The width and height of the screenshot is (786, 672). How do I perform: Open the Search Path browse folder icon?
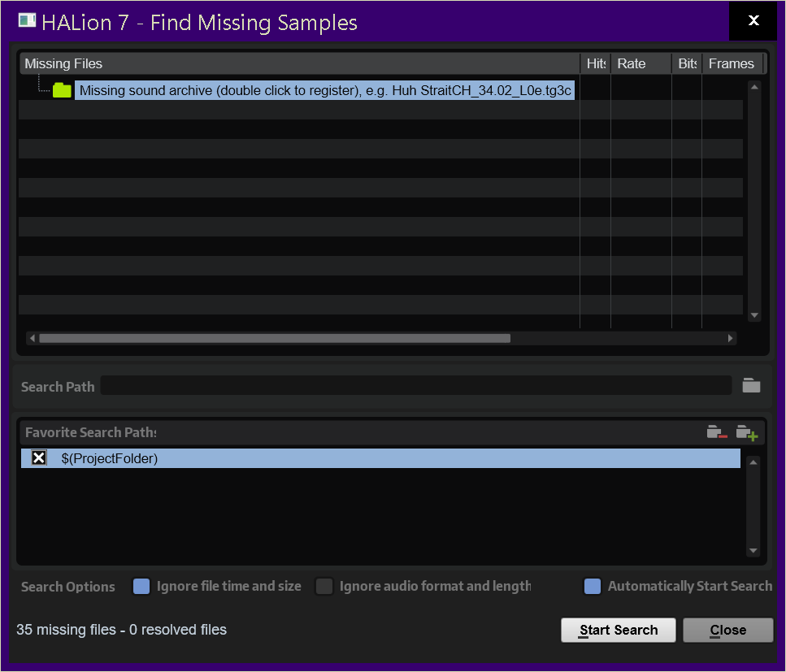(751, 385)
